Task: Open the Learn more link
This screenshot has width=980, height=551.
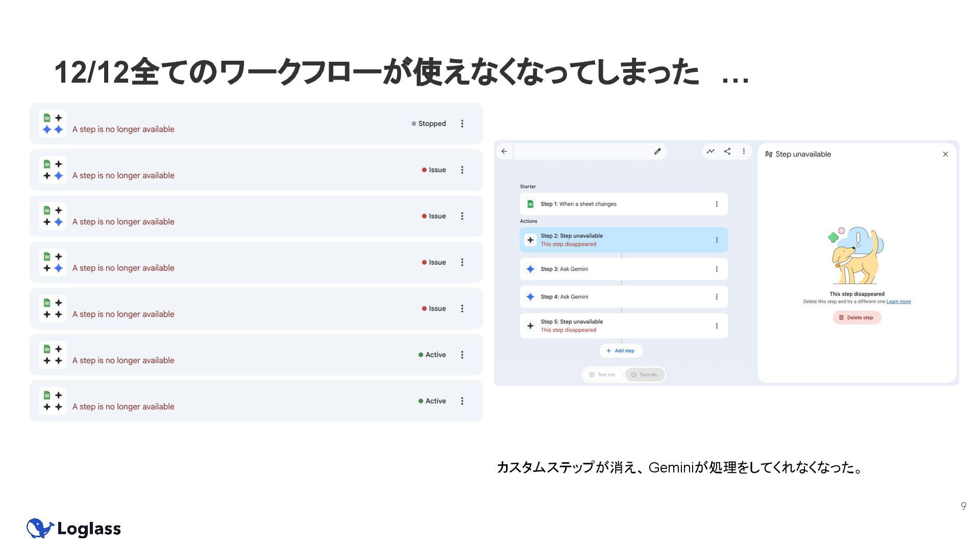Action: click(898, 302)
